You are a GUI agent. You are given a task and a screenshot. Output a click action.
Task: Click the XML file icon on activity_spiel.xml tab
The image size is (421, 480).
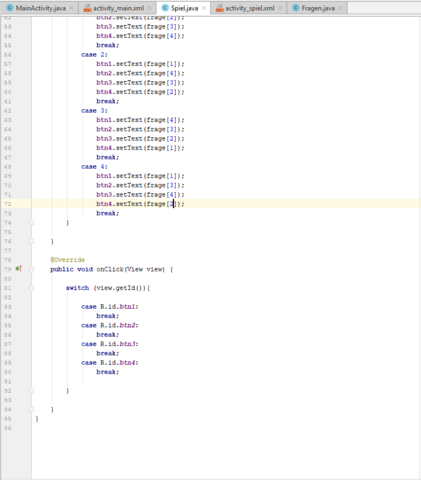[x=220, y=8]
